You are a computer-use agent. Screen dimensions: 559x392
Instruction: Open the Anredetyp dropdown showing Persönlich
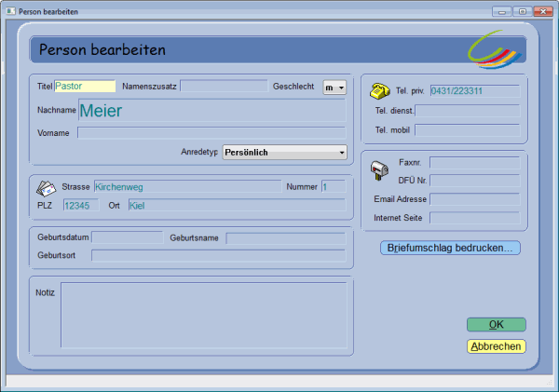[x=284, y=152]
